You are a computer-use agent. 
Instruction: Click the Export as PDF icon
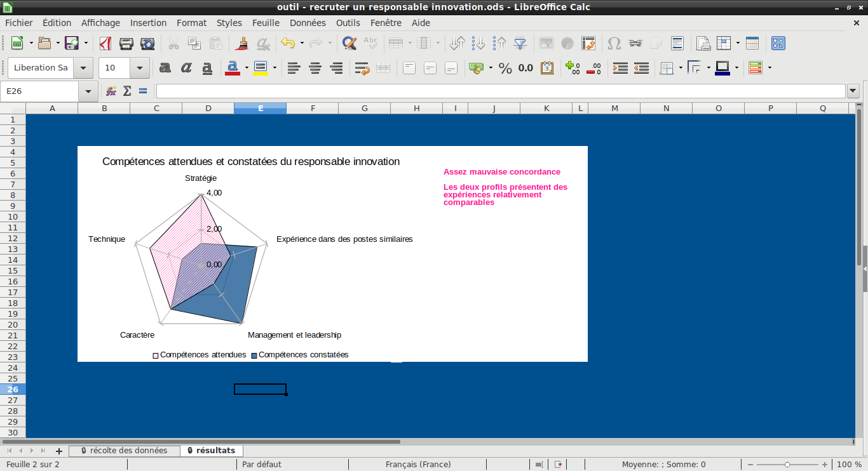tap(105, 43)
